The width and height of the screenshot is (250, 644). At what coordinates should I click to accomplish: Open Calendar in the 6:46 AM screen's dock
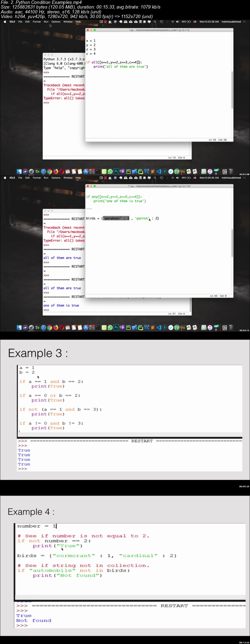[67, 327]
